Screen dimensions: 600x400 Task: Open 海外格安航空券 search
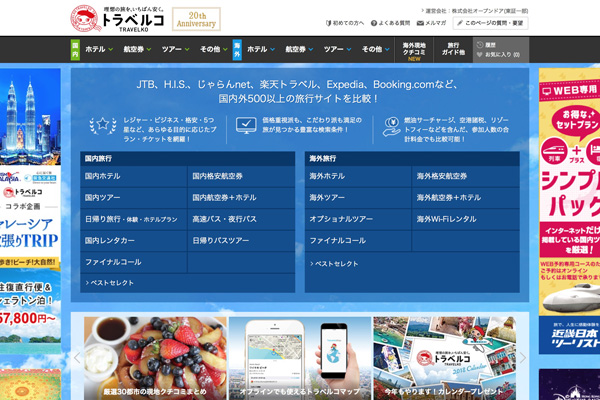[466, 176]
